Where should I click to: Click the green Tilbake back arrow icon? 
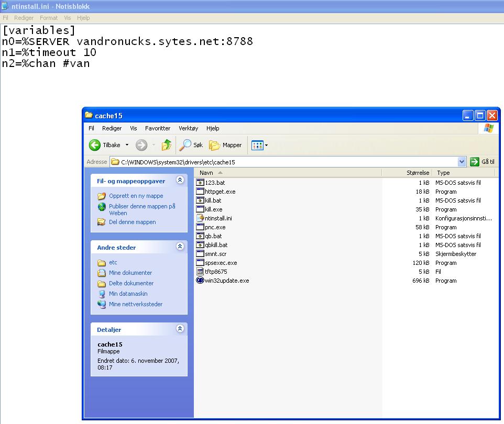94,145
